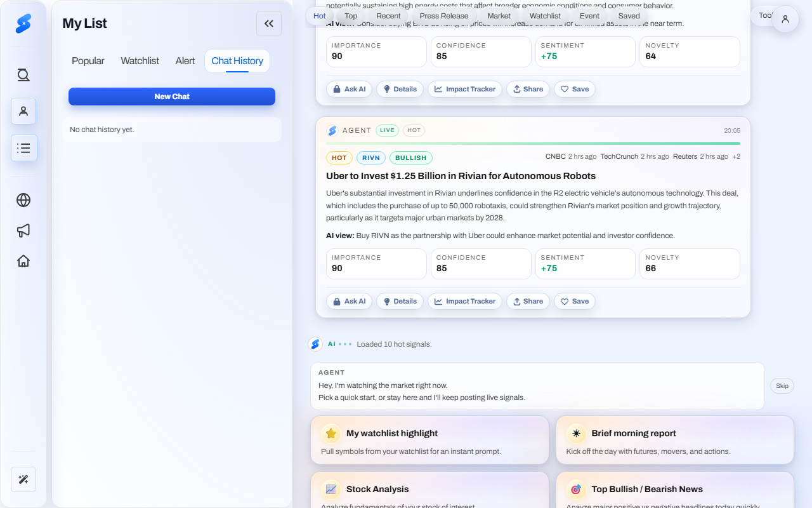
Task: Click the agent logo on Rivian card header
Action: point(332,130)
